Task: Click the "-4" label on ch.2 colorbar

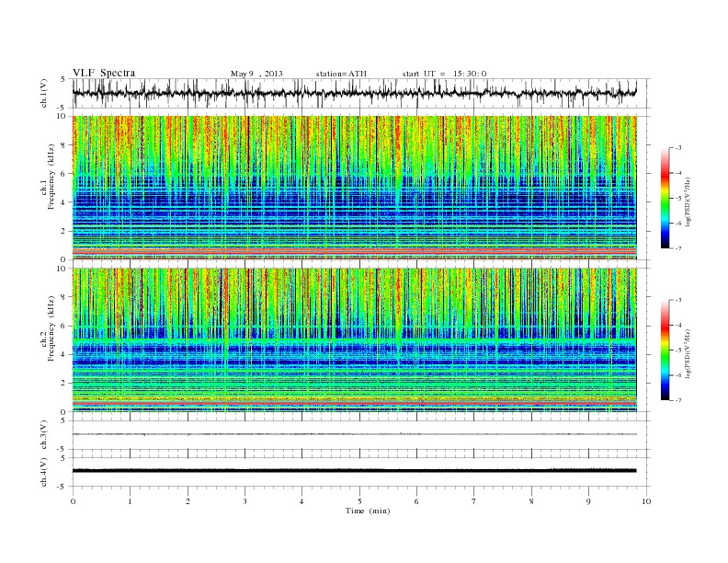Action: [x=678, y=325]
